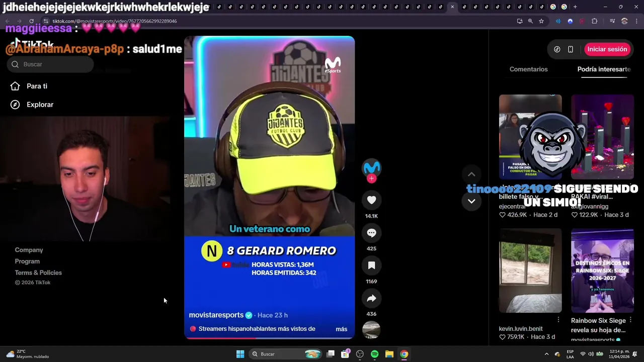The width and height of the screenshot is (644, 362).
Task: Click the TikTok search field
Action: tap(50, 64)
